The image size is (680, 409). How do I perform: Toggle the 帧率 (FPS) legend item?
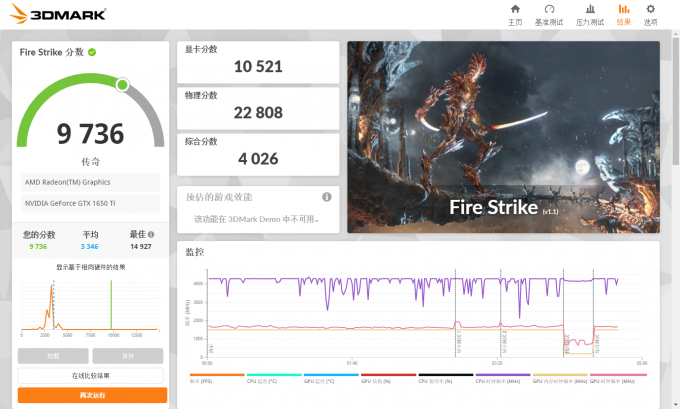tap(217, 378)
